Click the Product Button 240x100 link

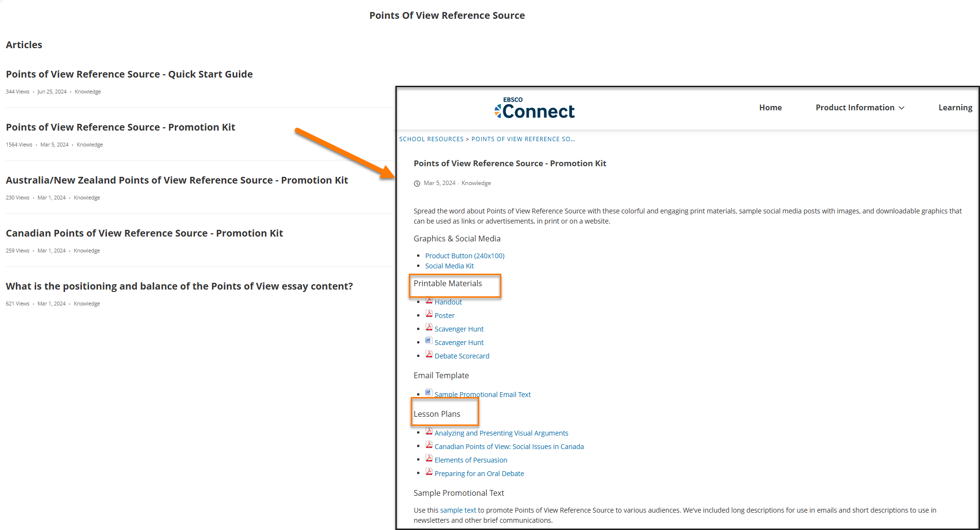point(466,255)
